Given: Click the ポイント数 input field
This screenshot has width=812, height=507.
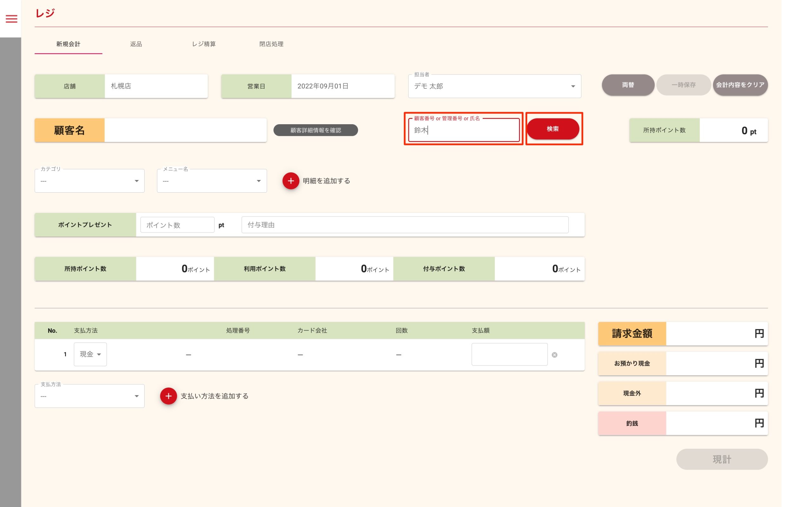Looking at the screenshot, I should click(177, 225).
